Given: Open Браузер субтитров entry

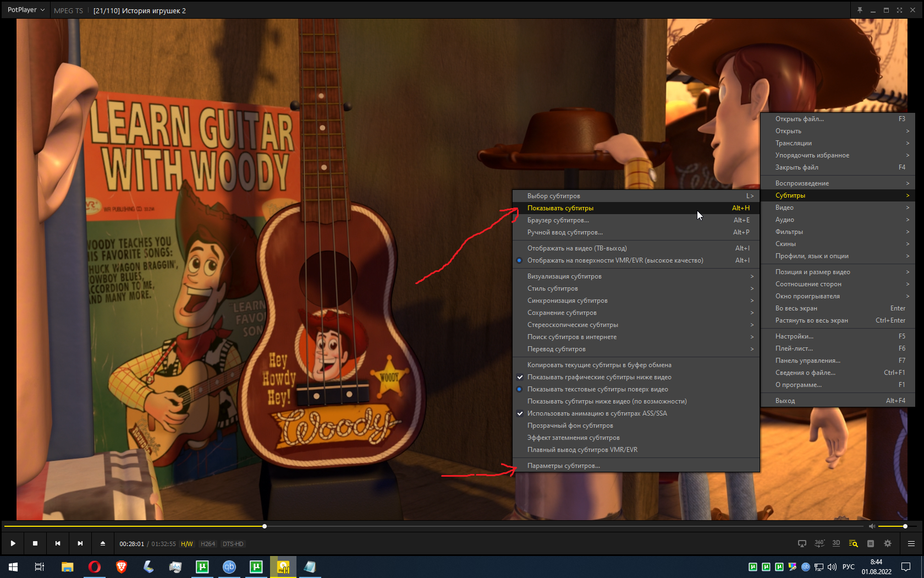Looking at the screenshot, I should [x=636, y=220].
